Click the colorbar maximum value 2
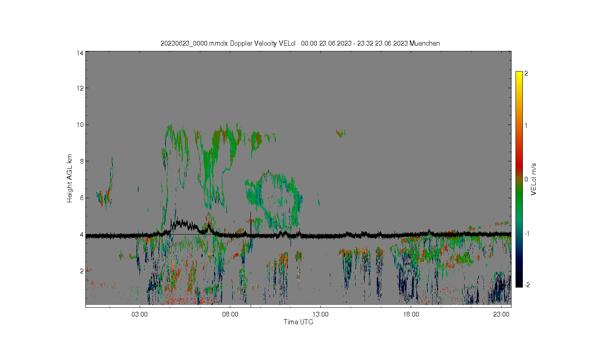 coord(526,74)
